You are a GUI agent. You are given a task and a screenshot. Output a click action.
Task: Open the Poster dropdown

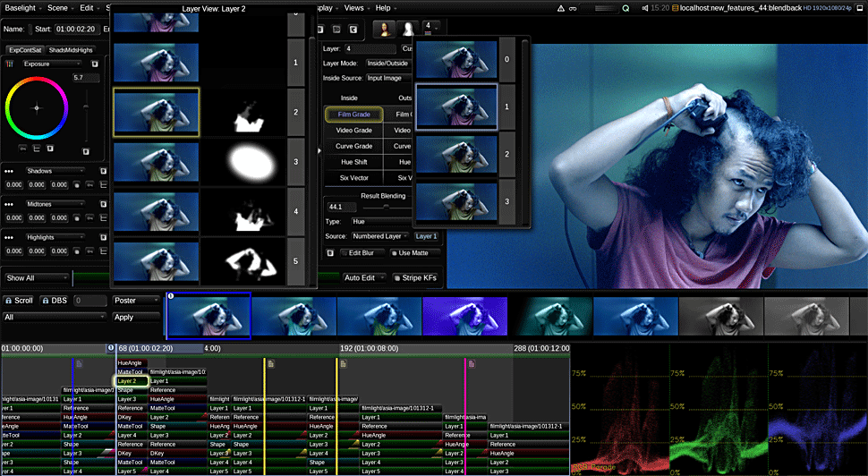point(136,301)
